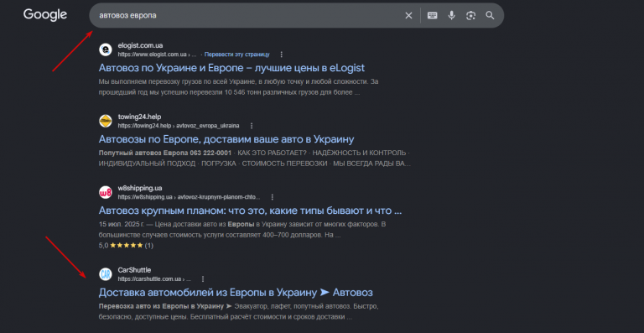Click the 5,0 star rating of w8shipping

(126, 245)
